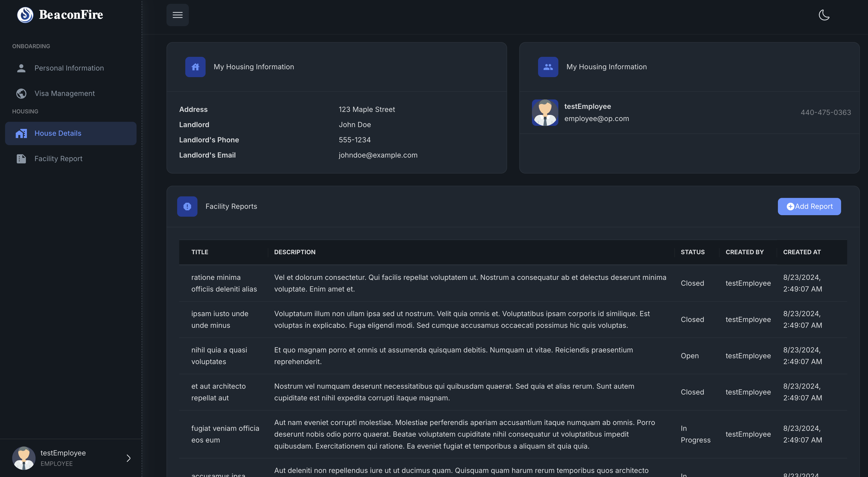Click the Created At column header
Image resolution: width=868 pixels, height=477 pixels.
point(802,252)
